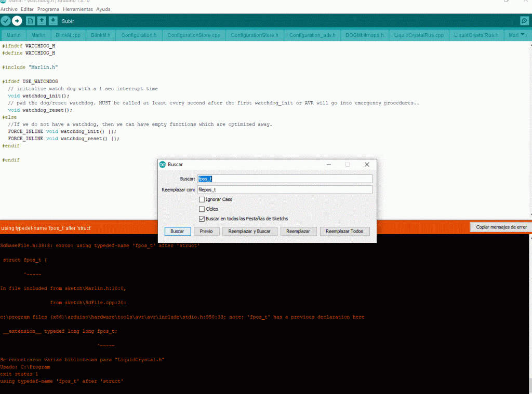Click the New sketch icon
This screenshot has height=394, width=532.
(30, 21)
